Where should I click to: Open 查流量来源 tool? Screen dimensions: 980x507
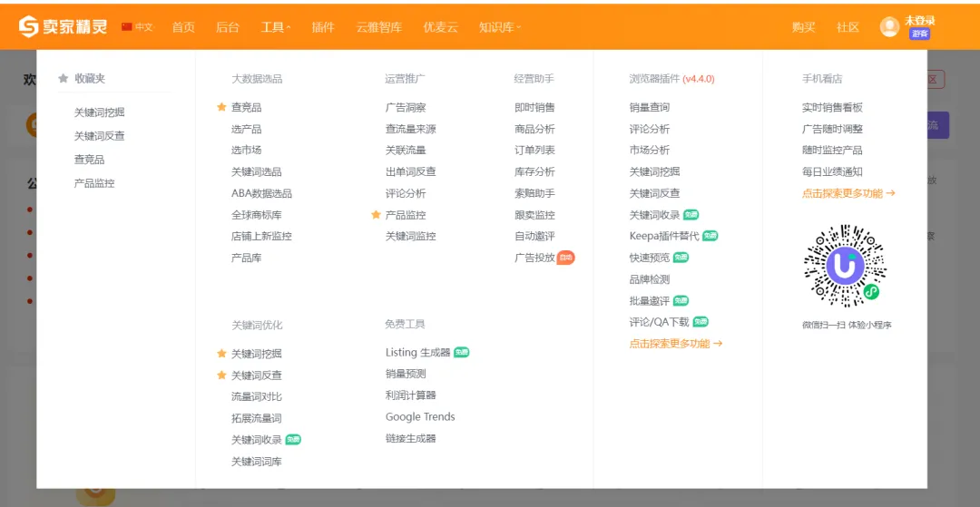click(411, 130)
